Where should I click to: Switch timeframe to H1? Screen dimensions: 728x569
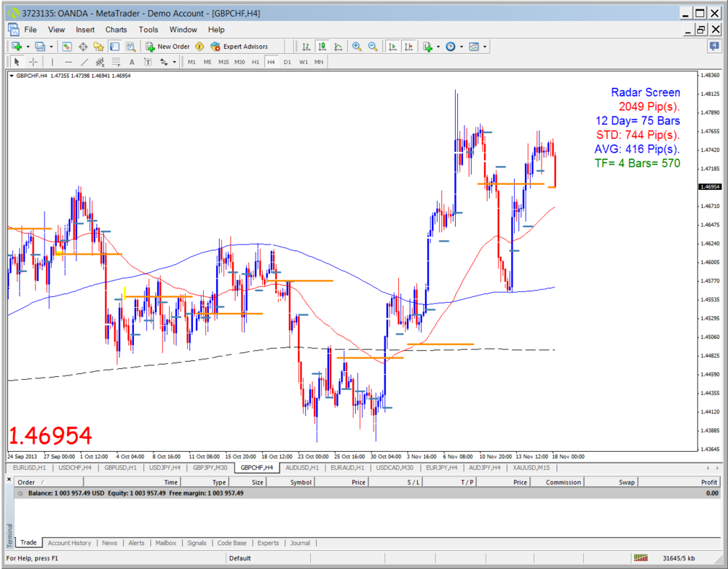click(x=256, y=62)
